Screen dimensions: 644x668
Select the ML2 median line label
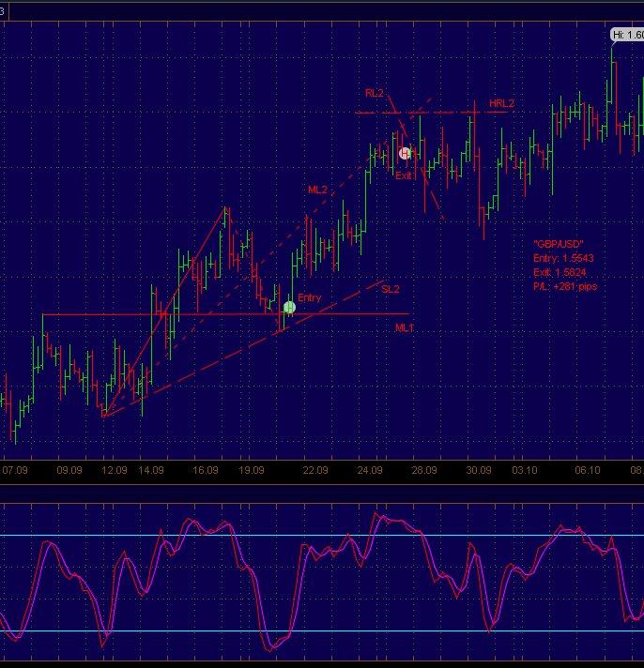317,190
